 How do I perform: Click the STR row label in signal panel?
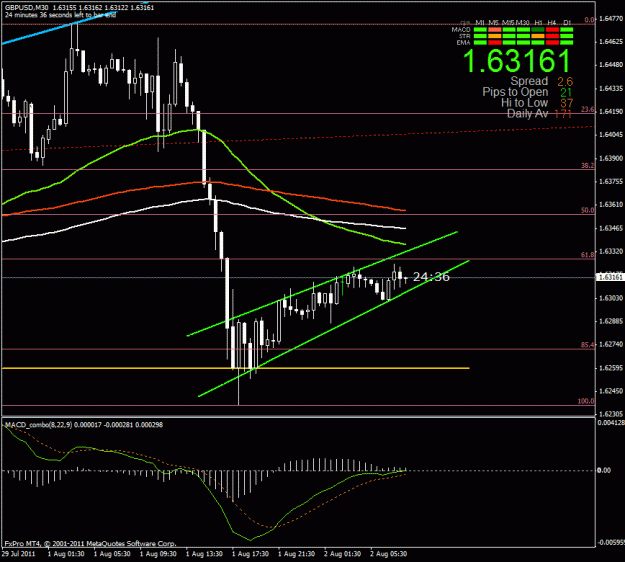(465, 36)
